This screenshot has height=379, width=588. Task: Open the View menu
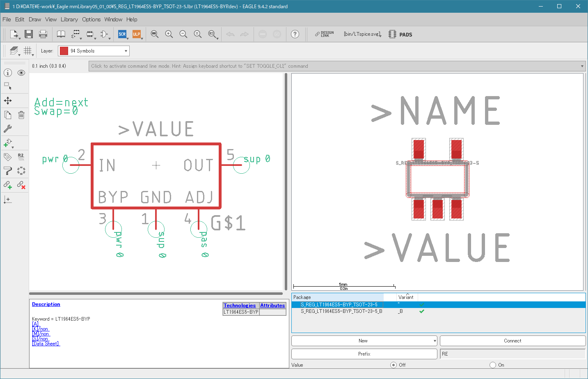51,19
